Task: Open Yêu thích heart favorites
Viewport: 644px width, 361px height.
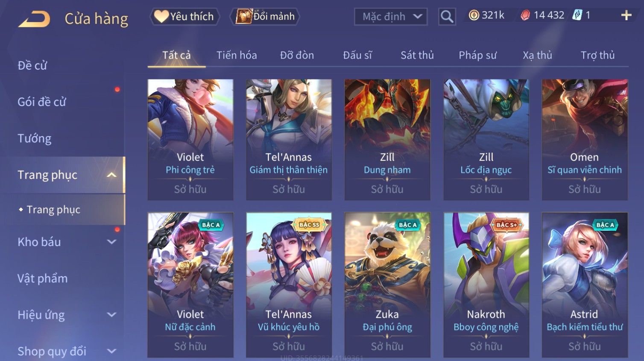Action: click(184, 17)
